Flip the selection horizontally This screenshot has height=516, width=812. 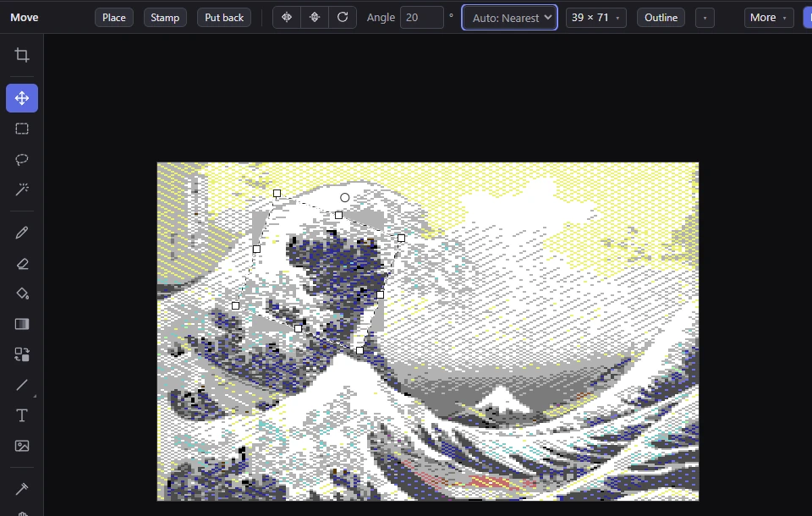[287, 18]
